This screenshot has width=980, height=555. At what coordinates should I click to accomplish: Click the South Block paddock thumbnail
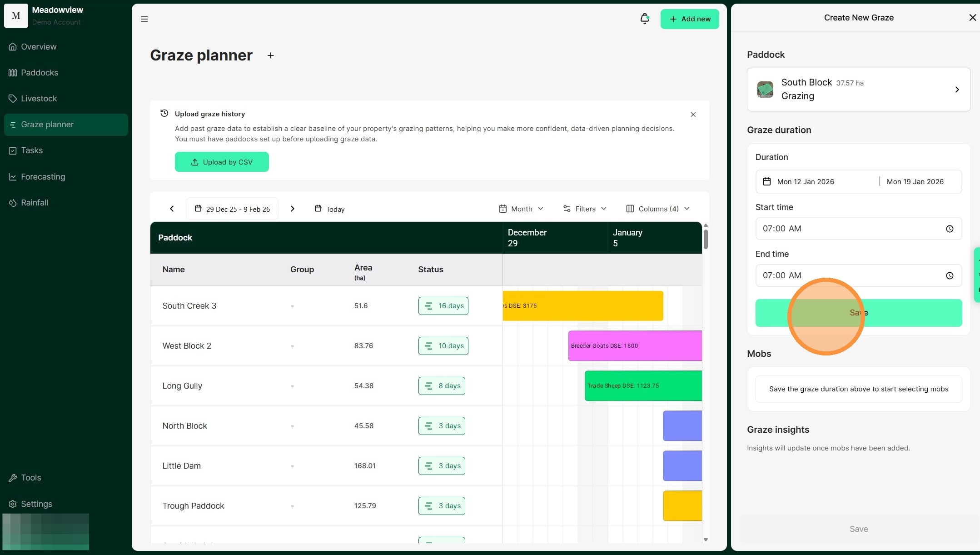pos(765,90)
